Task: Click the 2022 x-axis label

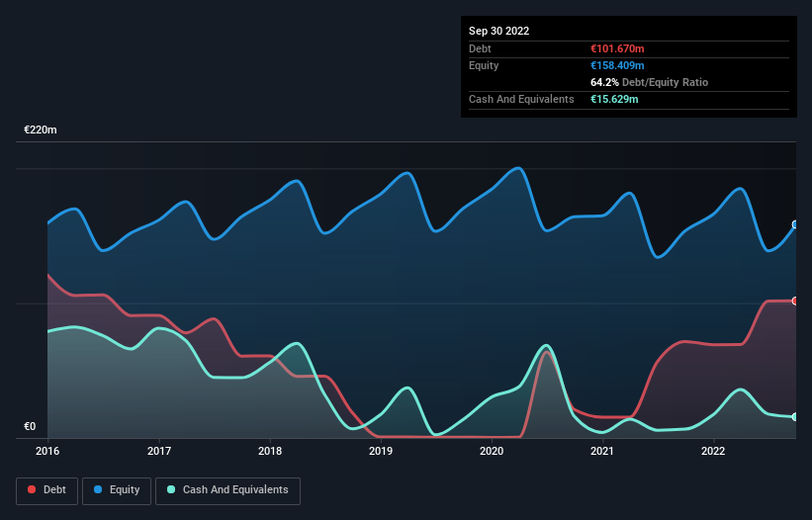Action: pos(713,451)
